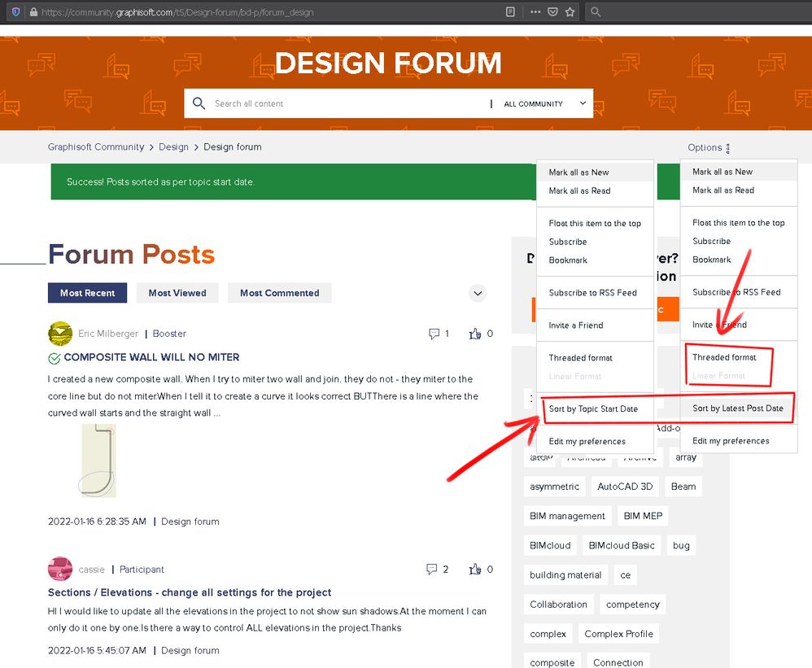Click the ce tag
The width and height of the screenshot is (812, 668).
[626, 575]
